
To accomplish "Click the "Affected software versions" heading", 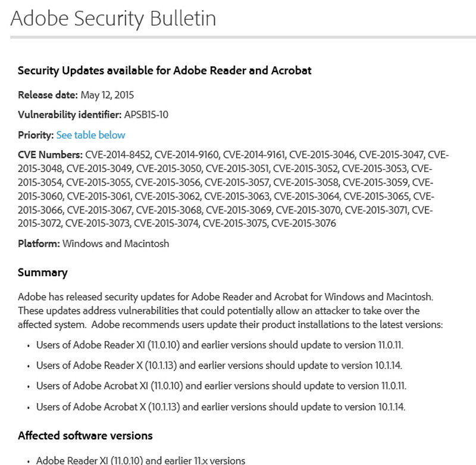I will [85, 435].
